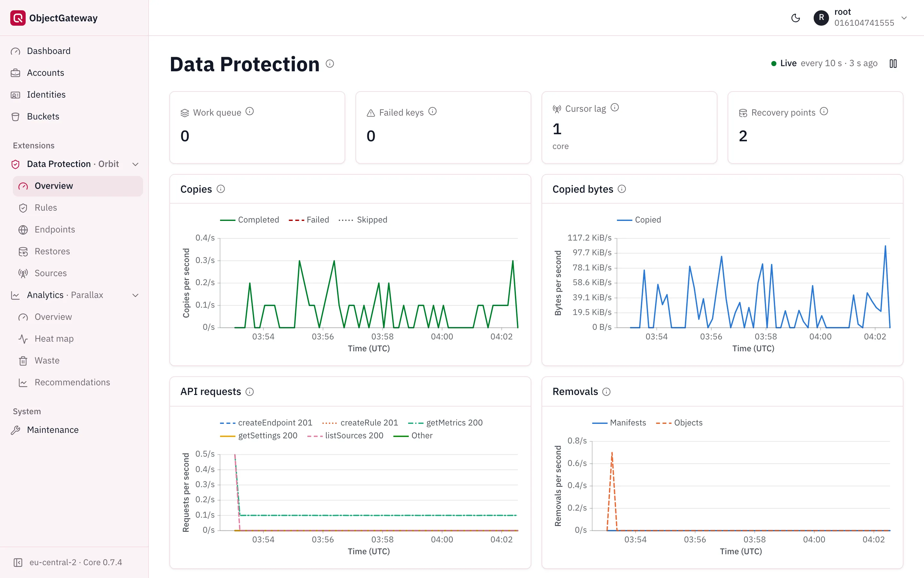Toggle Manifests series in Removals legend
Image resolution: width=924 pixels, height=578 pixels.
pyautogui.click(x=619, y=423)
